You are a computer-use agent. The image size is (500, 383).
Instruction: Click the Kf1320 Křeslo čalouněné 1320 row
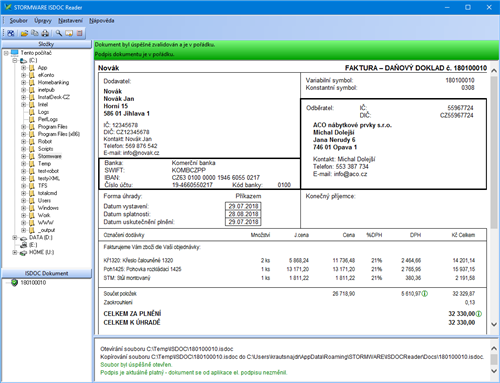tap(289, 260)
